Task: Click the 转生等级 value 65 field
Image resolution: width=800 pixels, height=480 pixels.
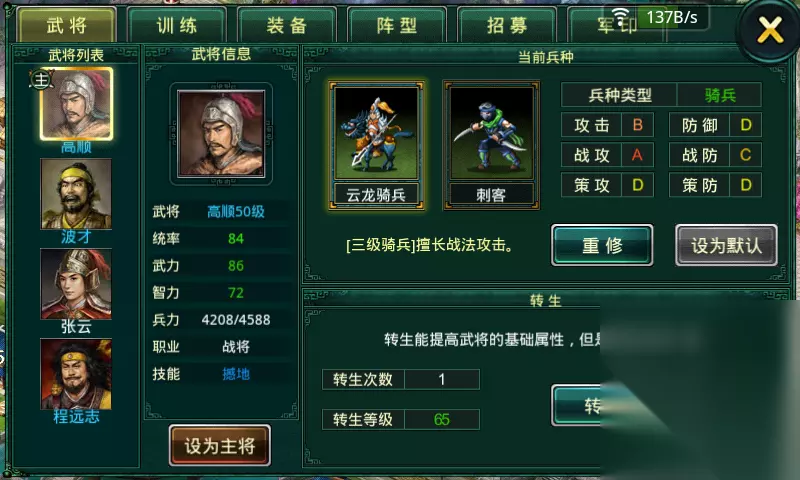Action: click(x=442, y=419)
